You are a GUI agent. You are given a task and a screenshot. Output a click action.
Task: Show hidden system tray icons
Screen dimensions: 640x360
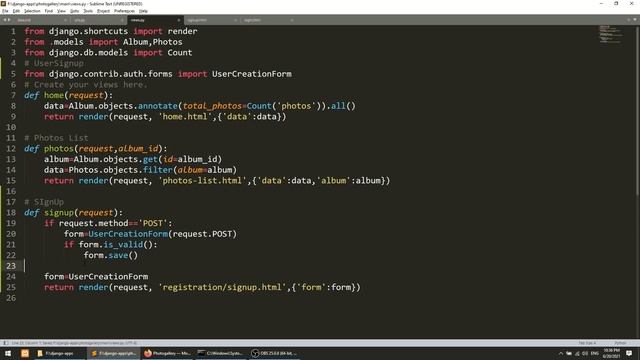coord(560,353)
